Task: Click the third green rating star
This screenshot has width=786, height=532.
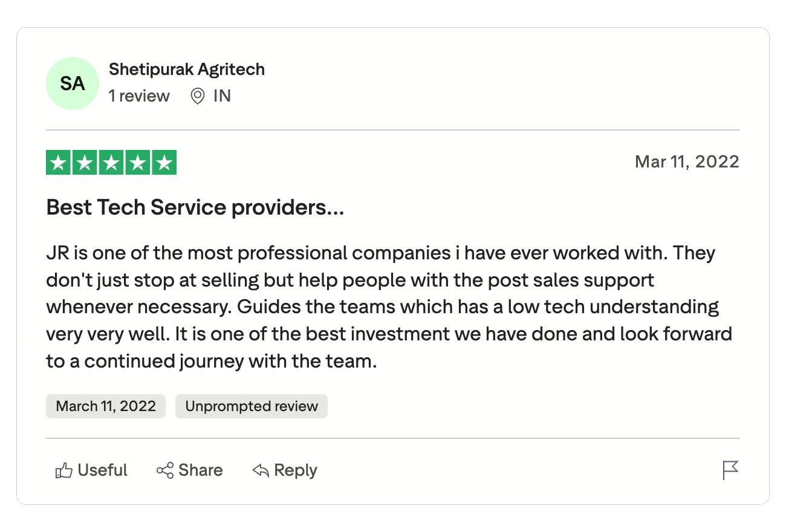Action: click(x=111, y=163)
